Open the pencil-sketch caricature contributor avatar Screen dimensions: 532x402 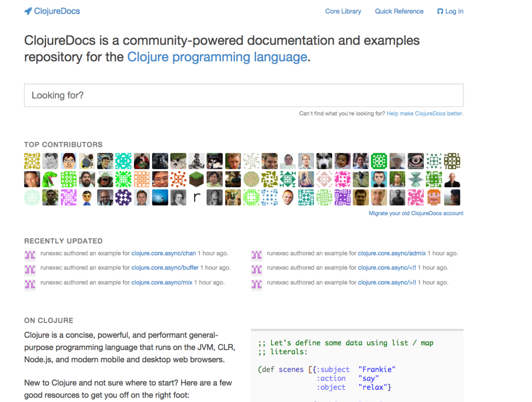50,161
